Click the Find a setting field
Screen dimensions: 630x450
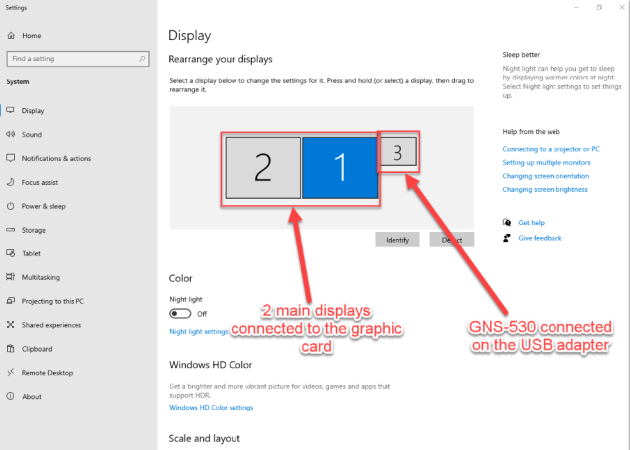78,59
